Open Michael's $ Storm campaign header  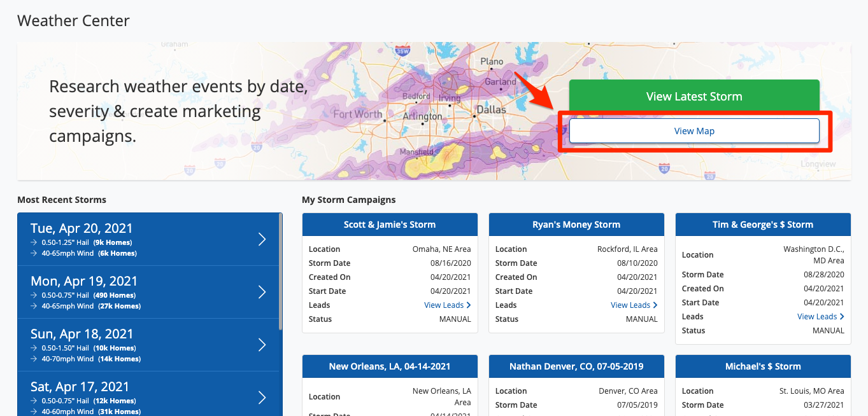763,366
